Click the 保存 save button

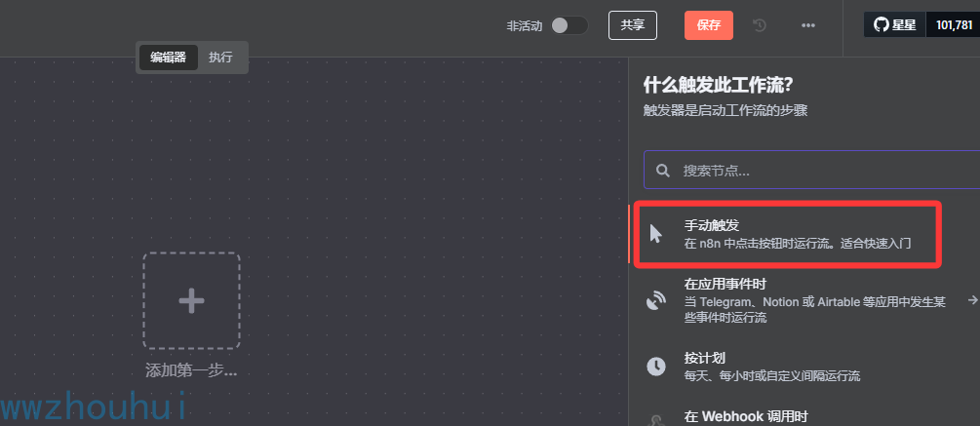pos(709,25)
